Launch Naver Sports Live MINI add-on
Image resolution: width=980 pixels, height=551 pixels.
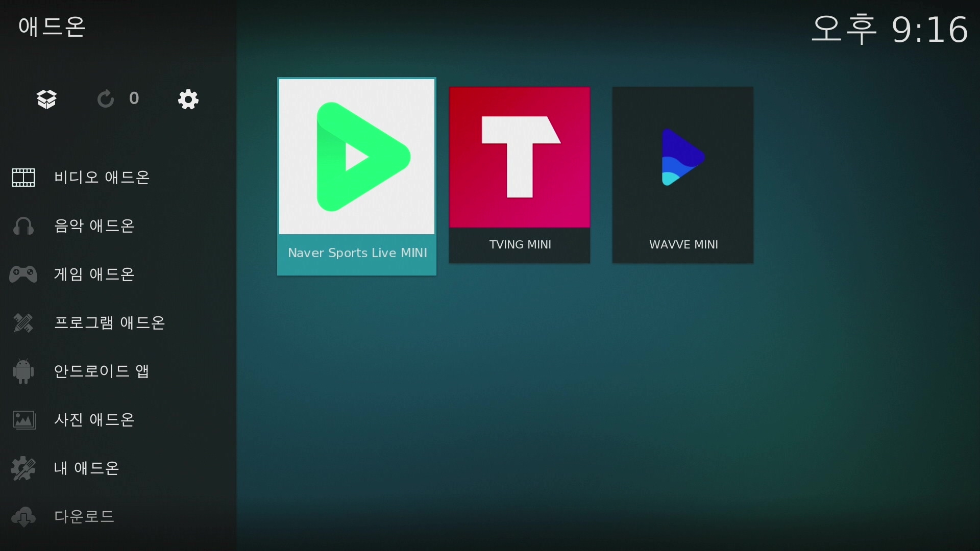[357, 176]
